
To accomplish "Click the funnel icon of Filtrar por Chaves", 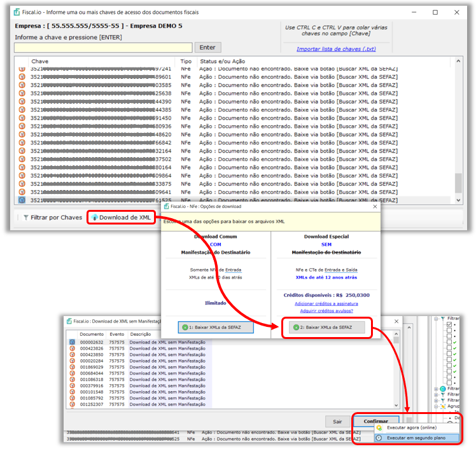I will [x=26, y=218].
